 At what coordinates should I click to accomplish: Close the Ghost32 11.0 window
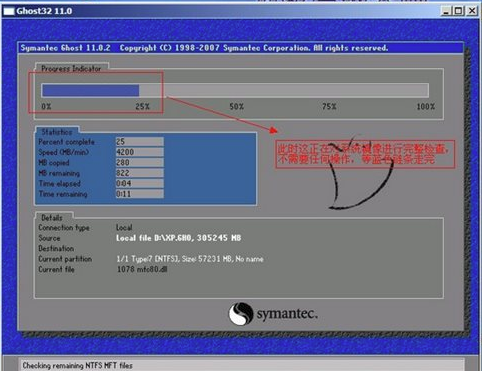coord(472,11)
